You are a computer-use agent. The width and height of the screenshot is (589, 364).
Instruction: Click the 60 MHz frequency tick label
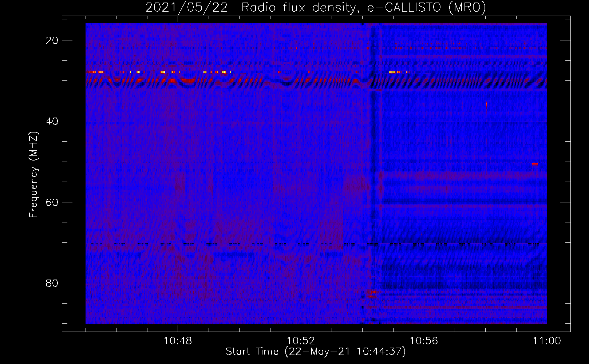[52, 202]
